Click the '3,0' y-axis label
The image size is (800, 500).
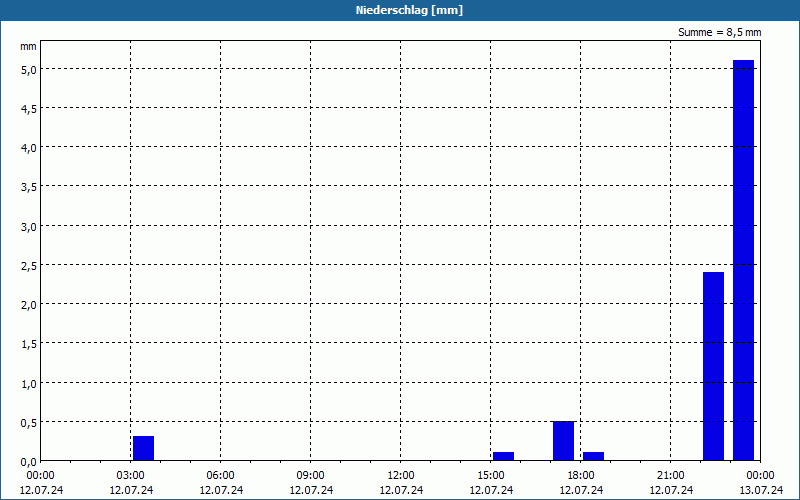click(x=28, y=227)
